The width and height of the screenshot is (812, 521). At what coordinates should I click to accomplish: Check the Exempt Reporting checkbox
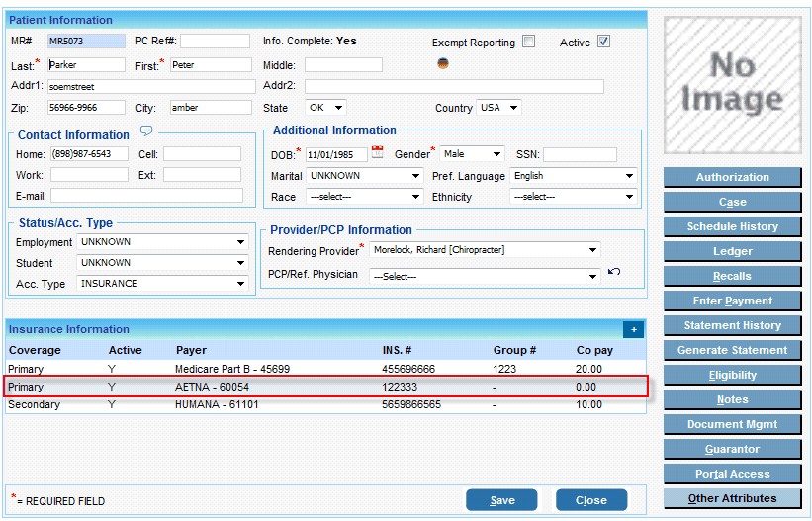(528, 42)
